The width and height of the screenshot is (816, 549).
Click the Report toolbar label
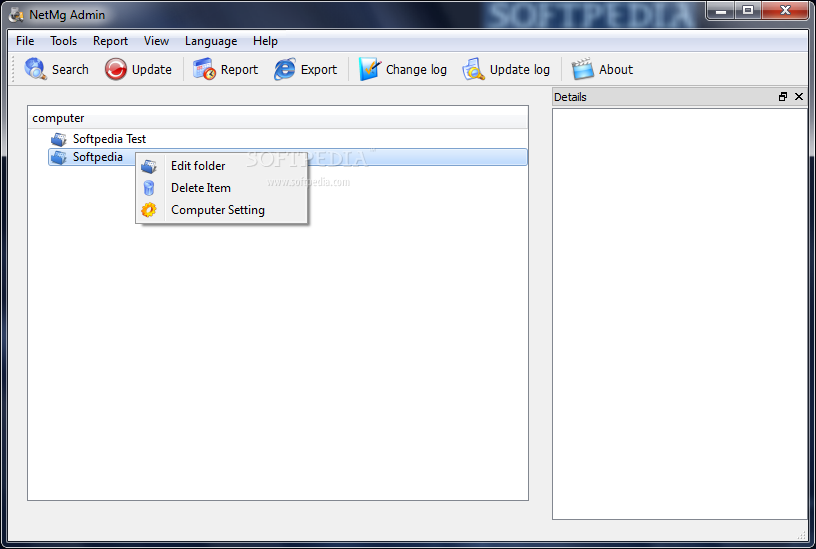tap(239, 70)
